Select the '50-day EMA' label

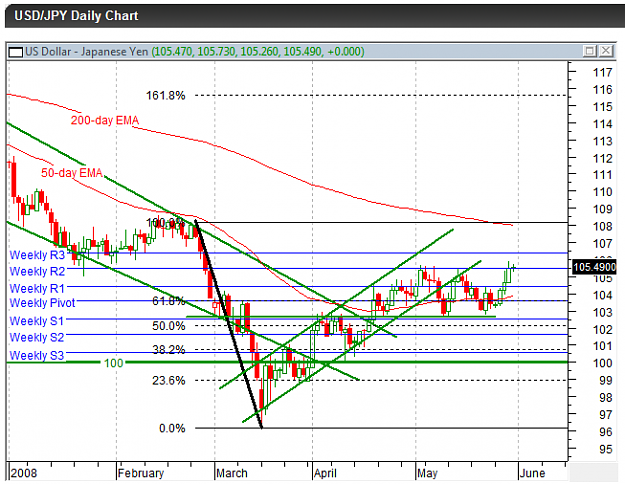72,173
